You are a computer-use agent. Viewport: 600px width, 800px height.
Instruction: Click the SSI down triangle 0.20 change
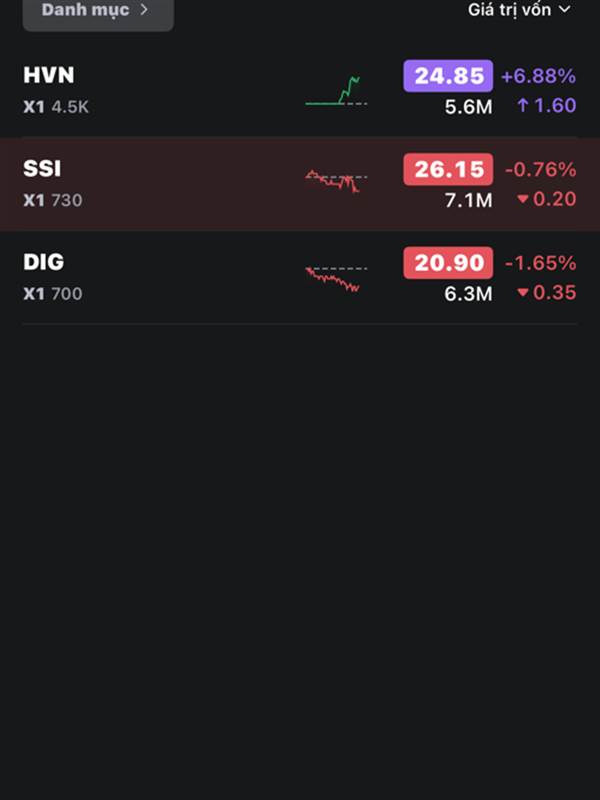pos(546,199)
